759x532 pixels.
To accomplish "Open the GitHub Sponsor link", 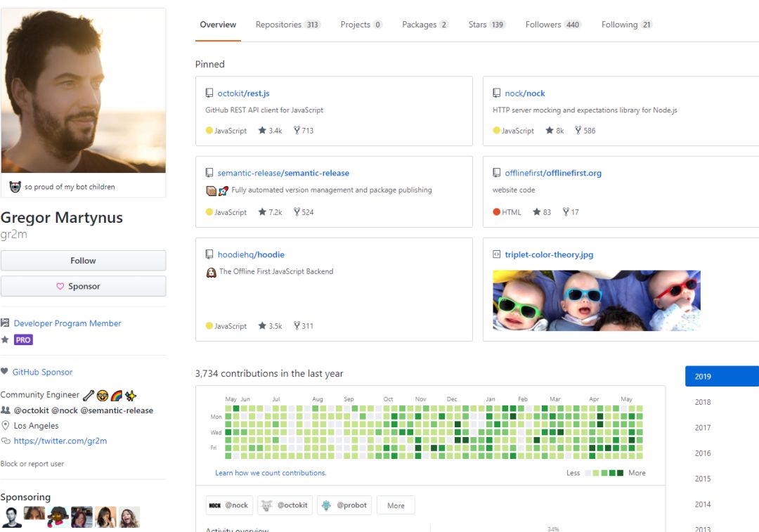I will coord(42,372).
